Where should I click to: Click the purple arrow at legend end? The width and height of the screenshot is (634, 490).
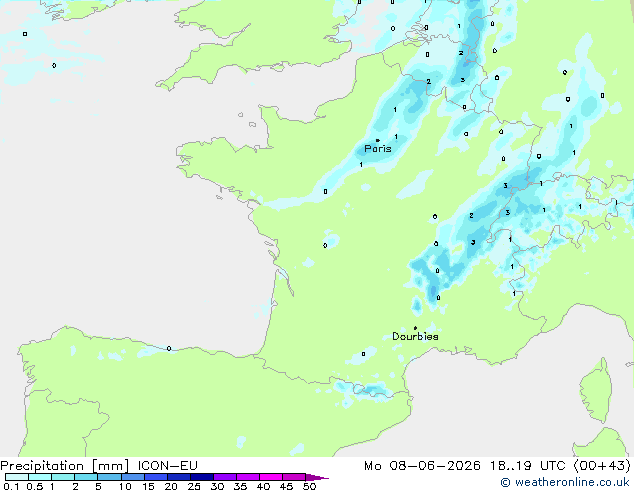pos(317,478)
